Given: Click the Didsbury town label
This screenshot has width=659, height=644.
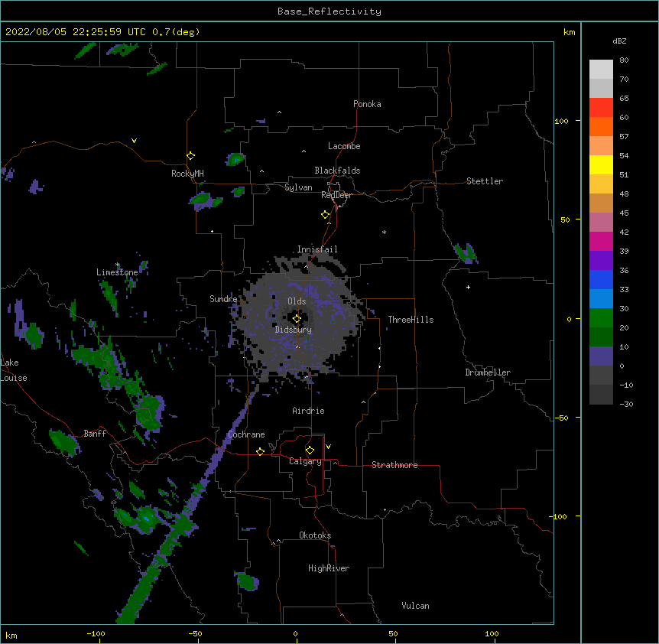Looking at the screenshot, I should (x=294, y=330).
